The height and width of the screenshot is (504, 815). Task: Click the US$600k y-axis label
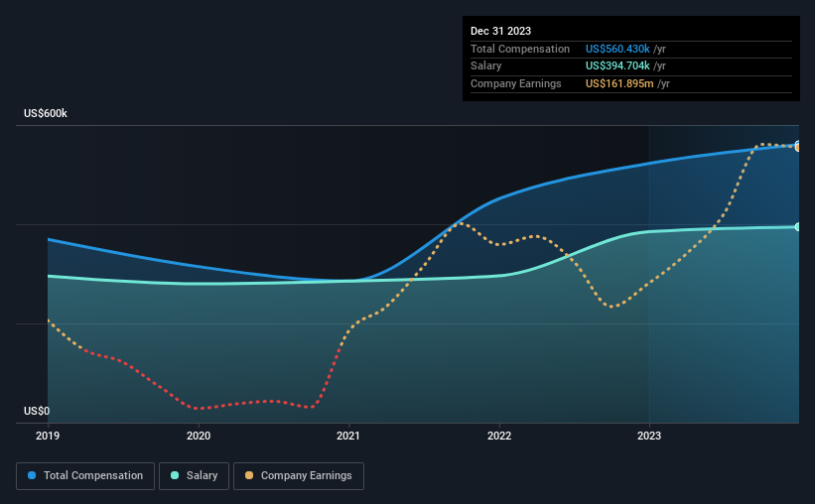[46, 113]
